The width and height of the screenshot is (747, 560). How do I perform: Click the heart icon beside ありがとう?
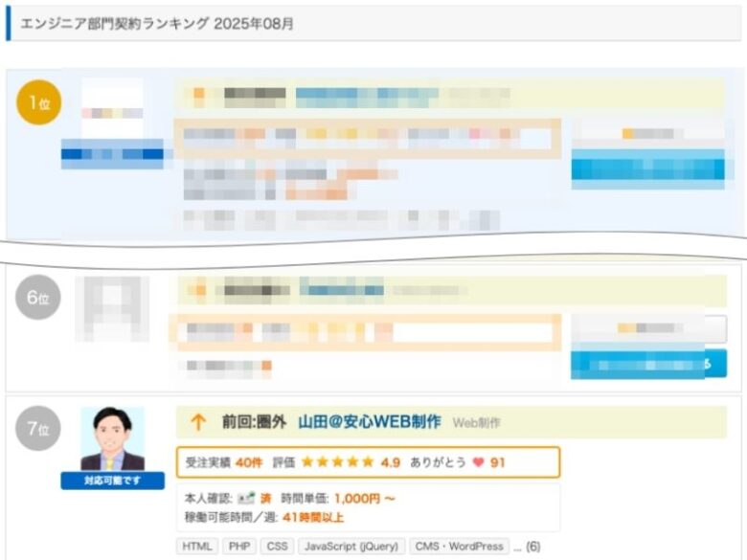tap(478, 462)
